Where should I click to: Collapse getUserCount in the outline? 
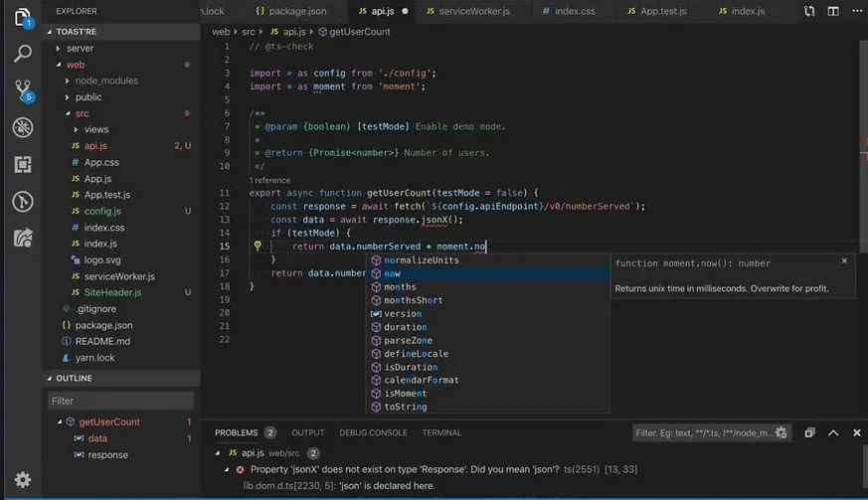tap(60, 421)
